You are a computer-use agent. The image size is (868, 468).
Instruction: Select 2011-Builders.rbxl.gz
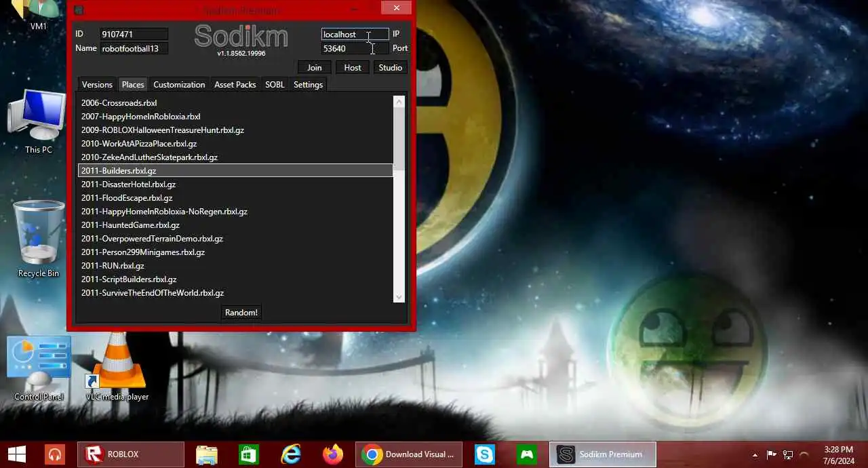[235, 171]
